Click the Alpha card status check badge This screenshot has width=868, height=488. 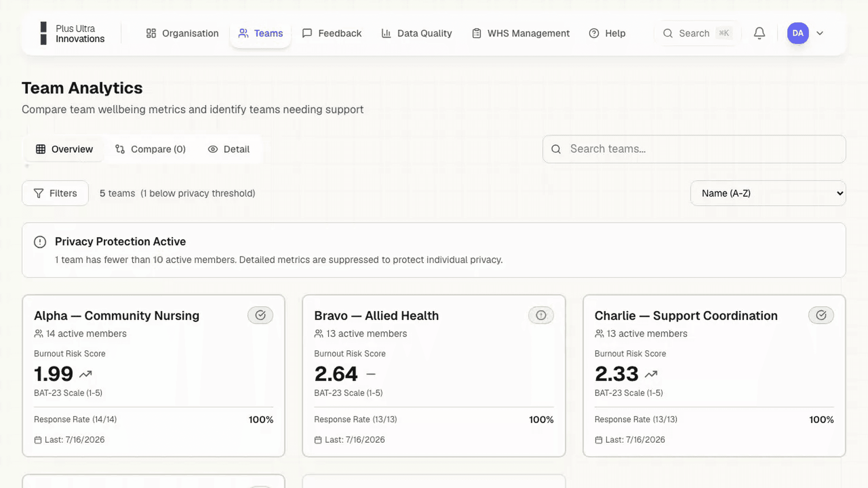coord(260,315)
